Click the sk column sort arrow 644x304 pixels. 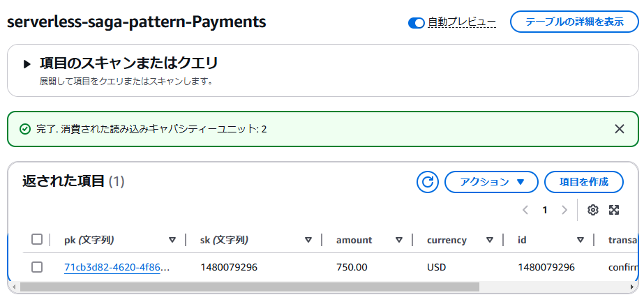coord(308,240)
